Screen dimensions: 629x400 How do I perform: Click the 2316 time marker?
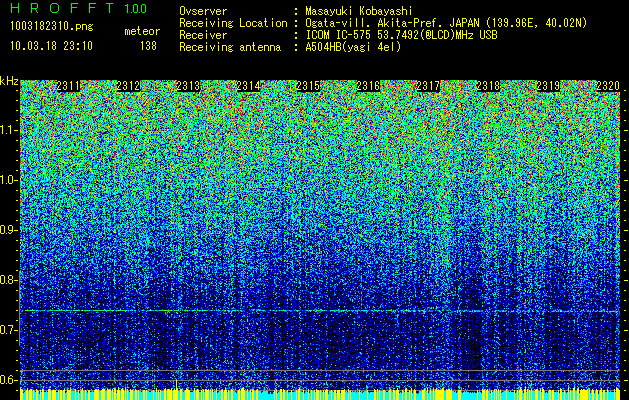368,86
